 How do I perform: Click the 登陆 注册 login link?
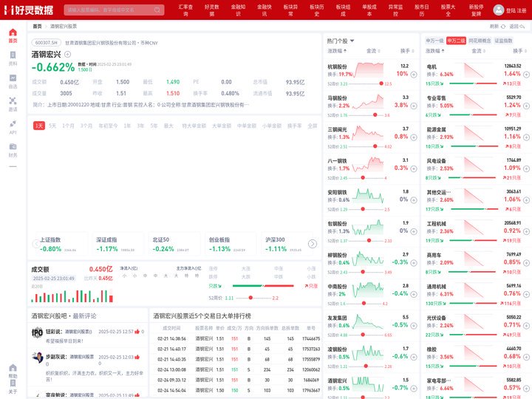click(516, 10)
